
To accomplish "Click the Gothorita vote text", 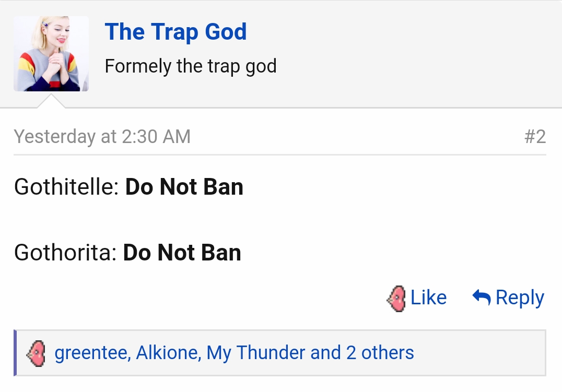I will click(65, 252).
